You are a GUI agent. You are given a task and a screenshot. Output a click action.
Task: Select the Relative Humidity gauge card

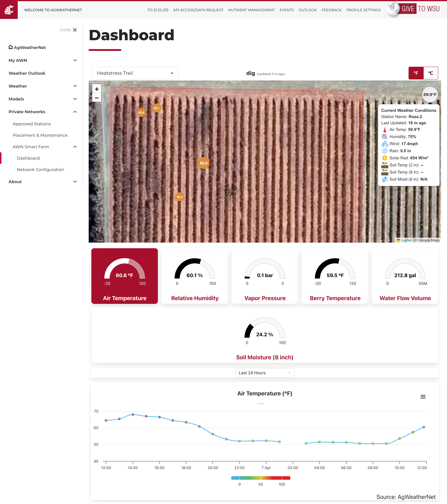pyautogui.click(x=195, y=276)
